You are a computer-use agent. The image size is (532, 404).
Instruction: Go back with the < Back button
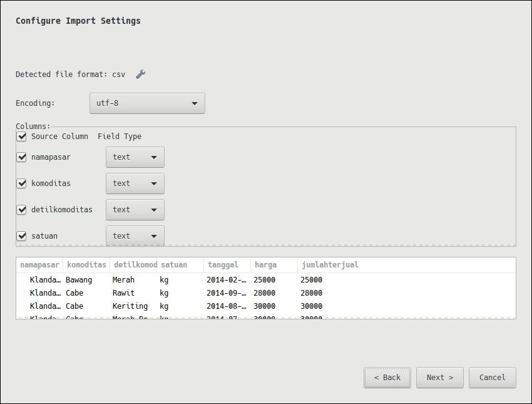[x=387, y=378]
